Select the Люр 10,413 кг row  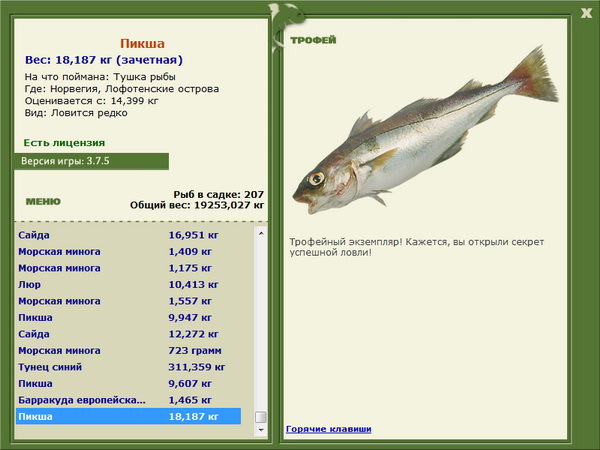click(129, 284)
